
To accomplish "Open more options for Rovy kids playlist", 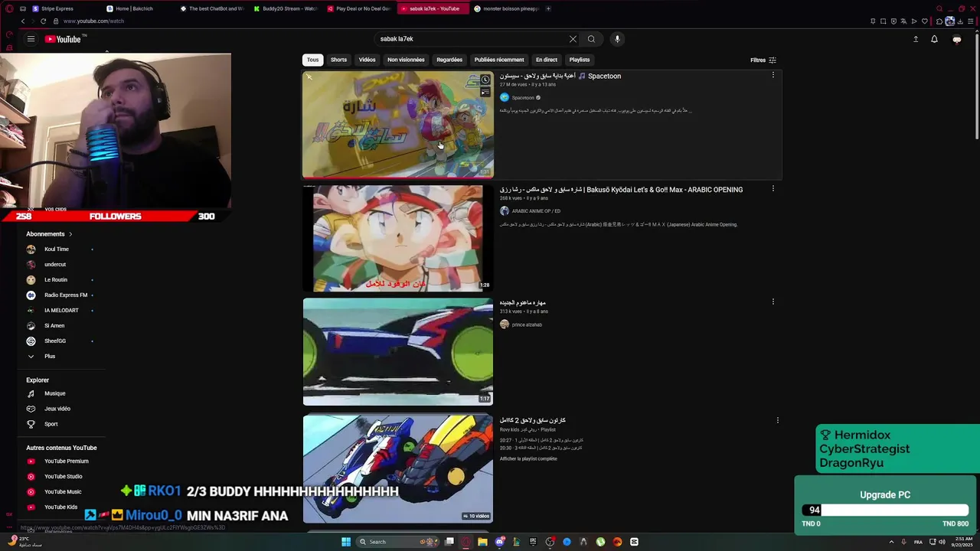I will pyautogui.click(x=777, y=420).
